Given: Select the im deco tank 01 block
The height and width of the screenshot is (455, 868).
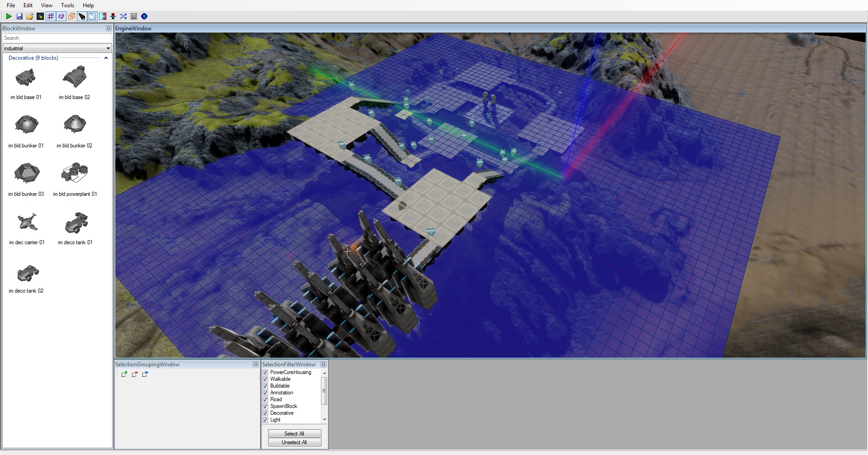Looking at the screenshot, I should click(x=75, y=228).
